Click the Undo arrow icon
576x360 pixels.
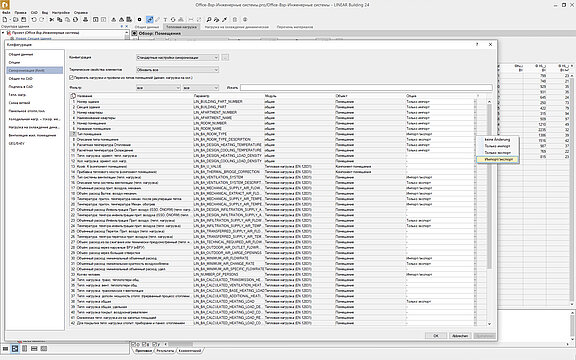[34, 19]
